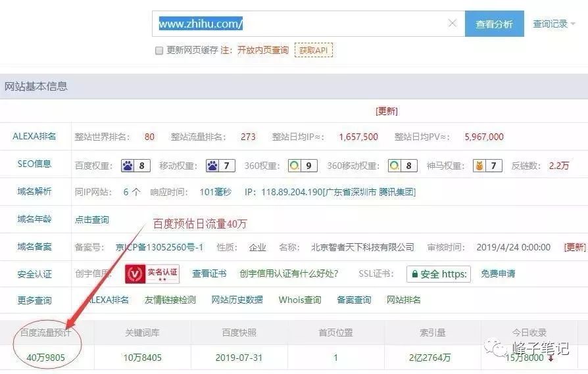Clear the URL search field with X

(453, 23)
